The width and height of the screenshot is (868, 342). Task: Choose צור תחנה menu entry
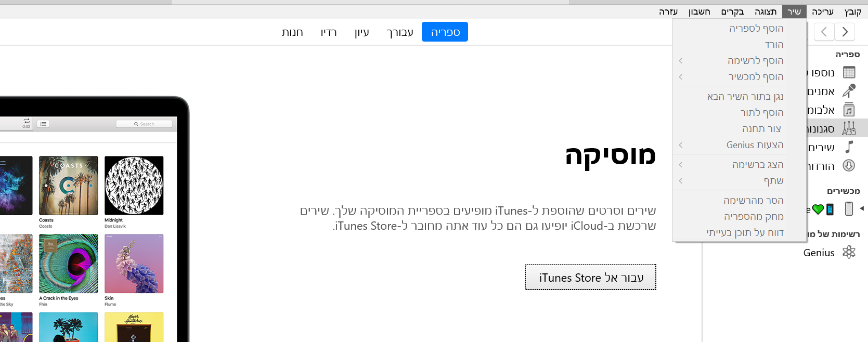[x=740, y=129]
